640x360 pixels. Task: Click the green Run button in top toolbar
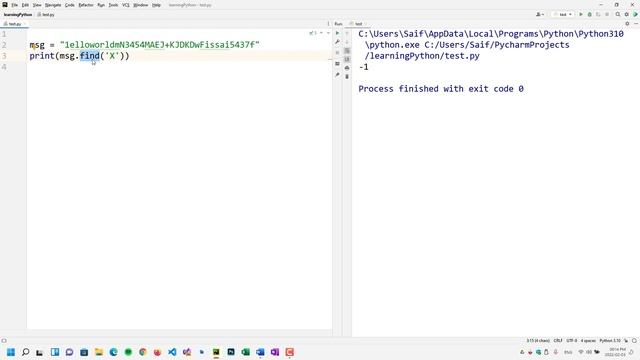581,14
